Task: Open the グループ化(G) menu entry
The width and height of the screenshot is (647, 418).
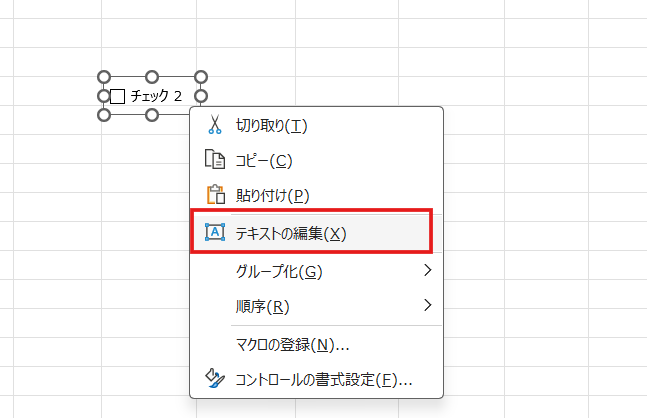Action: (279, 271)
